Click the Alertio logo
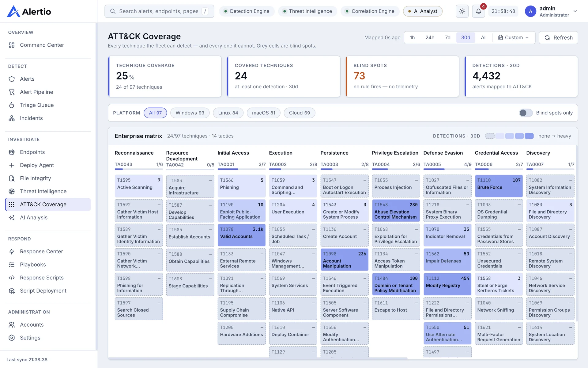The image size is (588, 368). click(x=29, y=11)
